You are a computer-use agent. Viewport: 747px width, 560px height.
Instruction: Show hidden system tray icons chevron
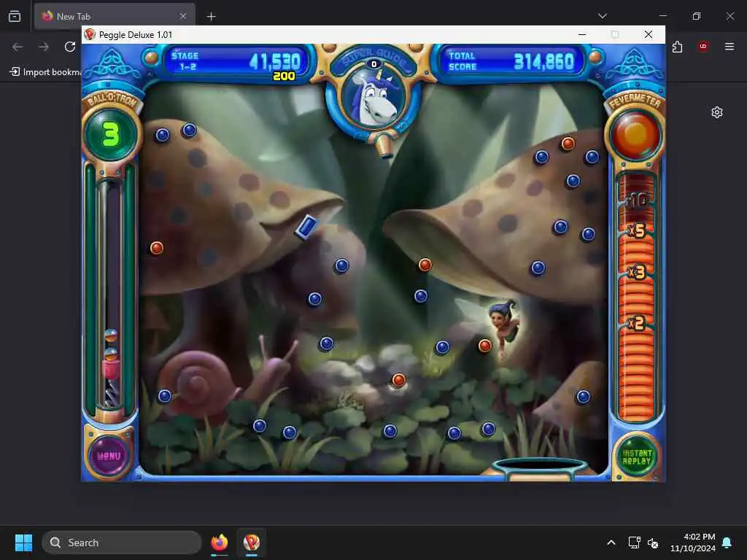pyautogui.click(x=611, y=542)
